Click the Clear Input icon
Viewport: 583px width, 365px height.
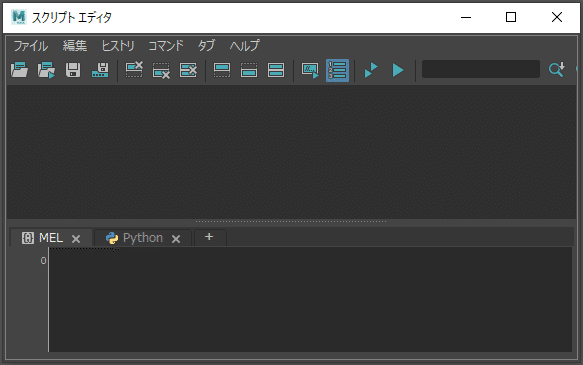161,70
